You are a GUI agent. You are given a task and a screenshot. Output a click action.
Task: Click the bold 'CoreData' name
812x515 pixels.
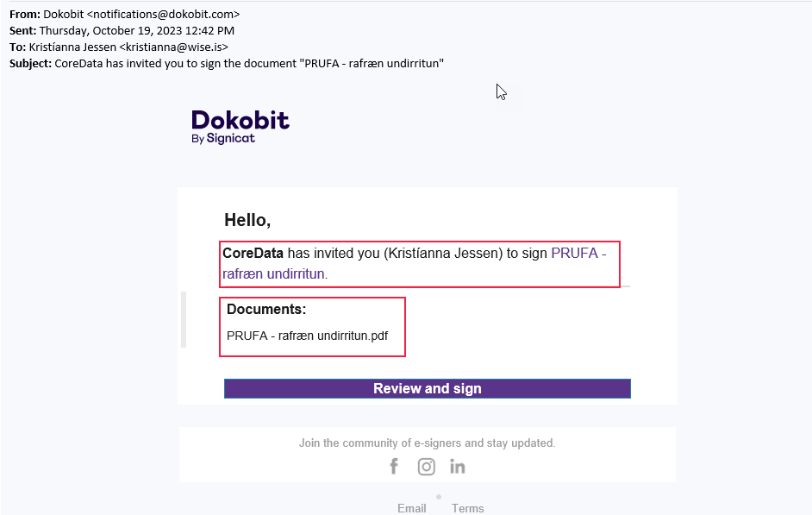tap(253, 254)
